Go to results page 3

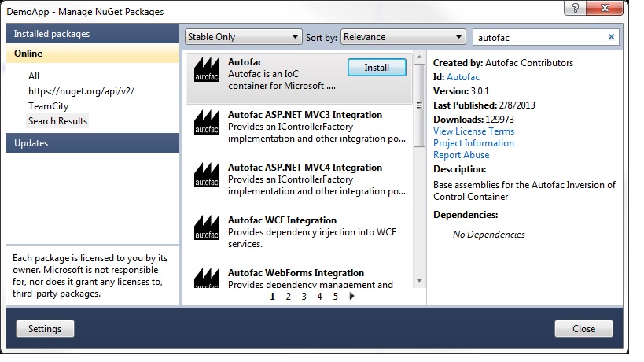click(304, 296)
